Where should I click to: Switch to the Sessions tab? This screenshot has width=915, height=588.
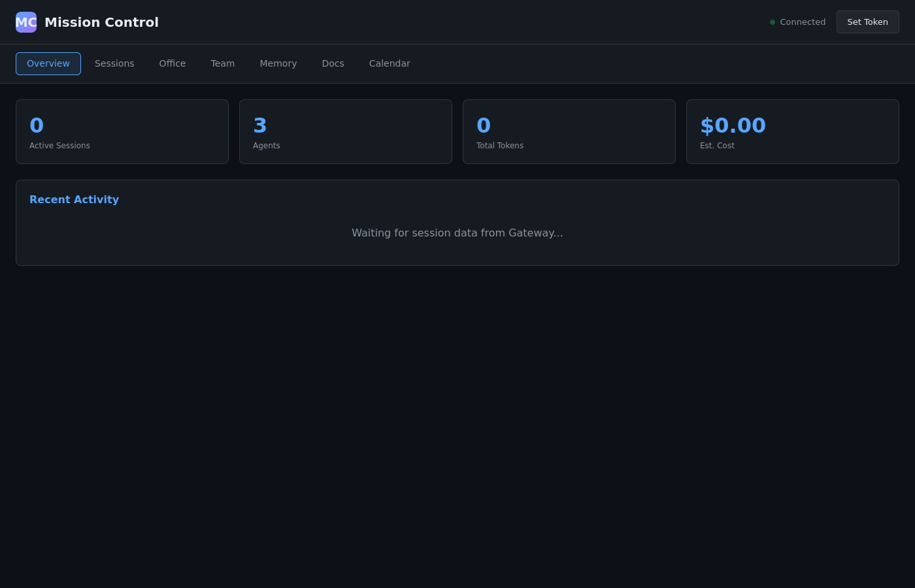tap(114, 63)
